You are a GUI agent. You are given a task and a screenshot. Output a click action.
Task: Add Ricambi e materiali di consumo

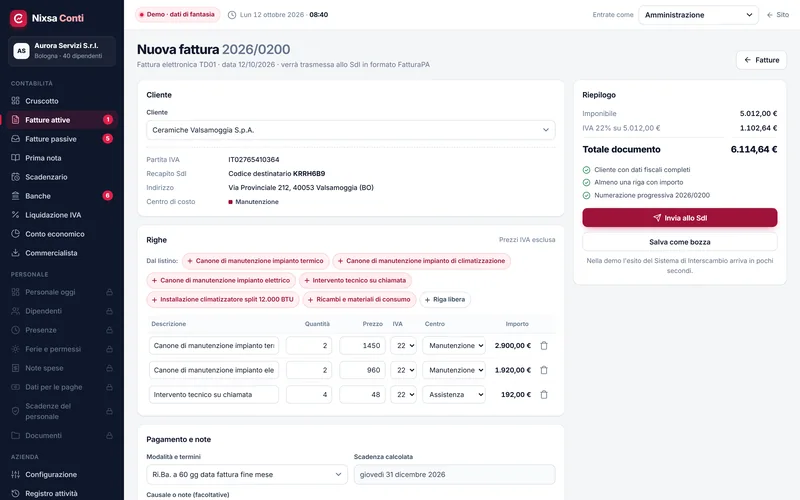tap(359, 299)
